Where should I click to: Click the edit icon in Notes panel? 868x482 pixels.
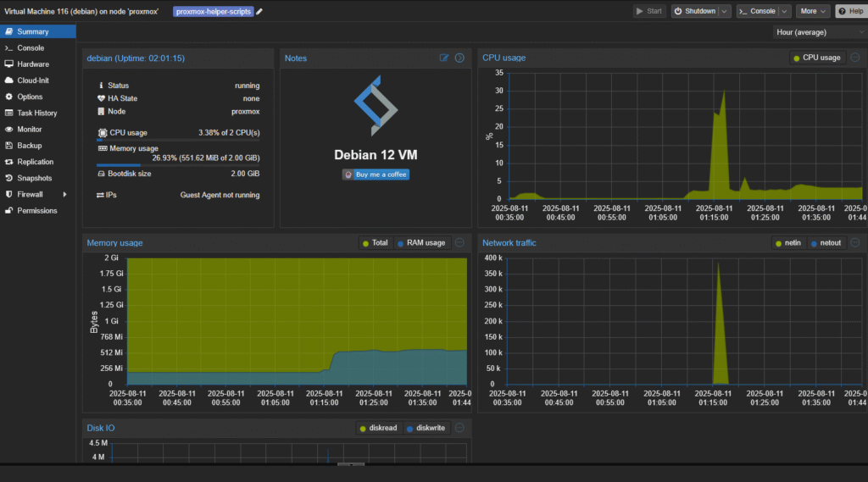click(x=444, y=58)
